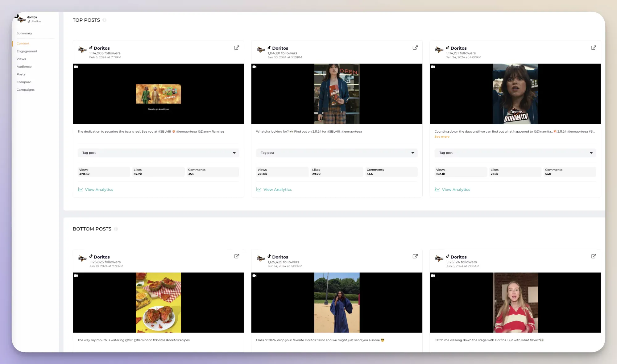
Task: Open the striped sweater woman video thumbnail
Action: [x=515, y=303]
